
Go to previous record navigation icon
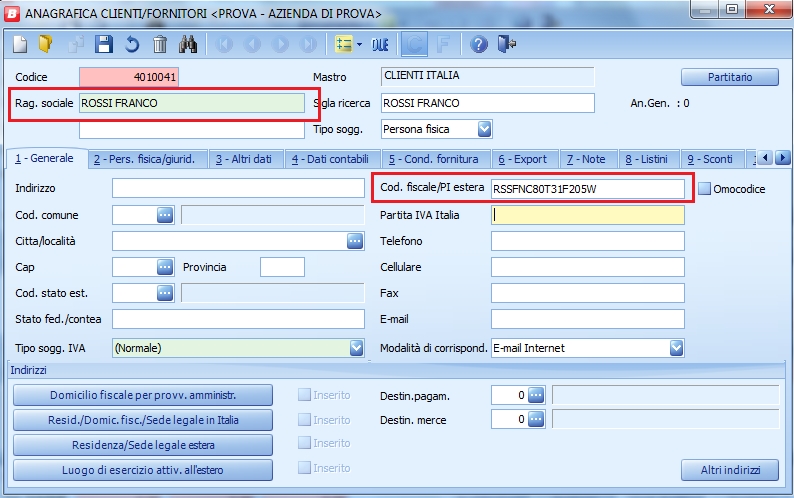tap(252, 45)
